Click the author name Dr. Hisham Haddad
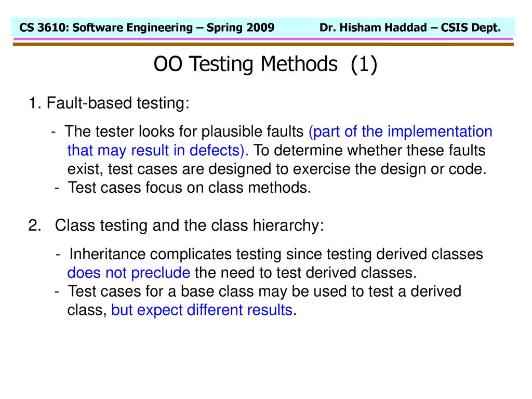 (373, 28)
